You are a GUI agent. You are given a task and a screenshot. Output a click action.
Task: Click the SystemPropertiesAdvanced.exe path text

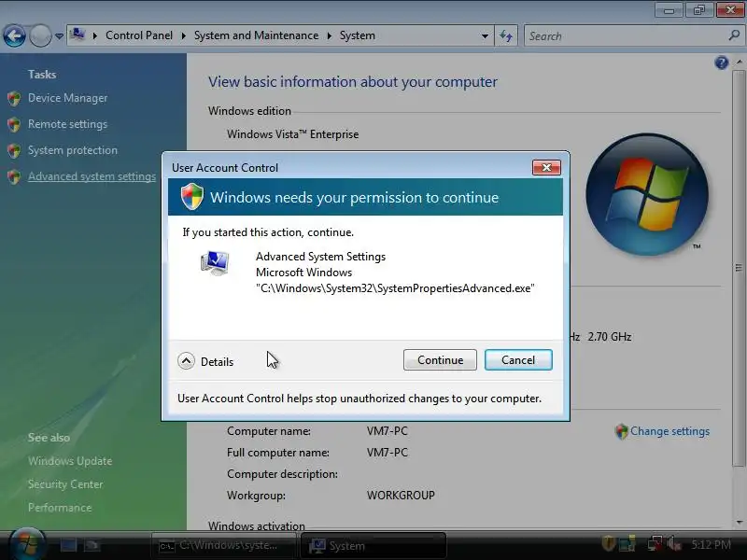tap(395, 288)
